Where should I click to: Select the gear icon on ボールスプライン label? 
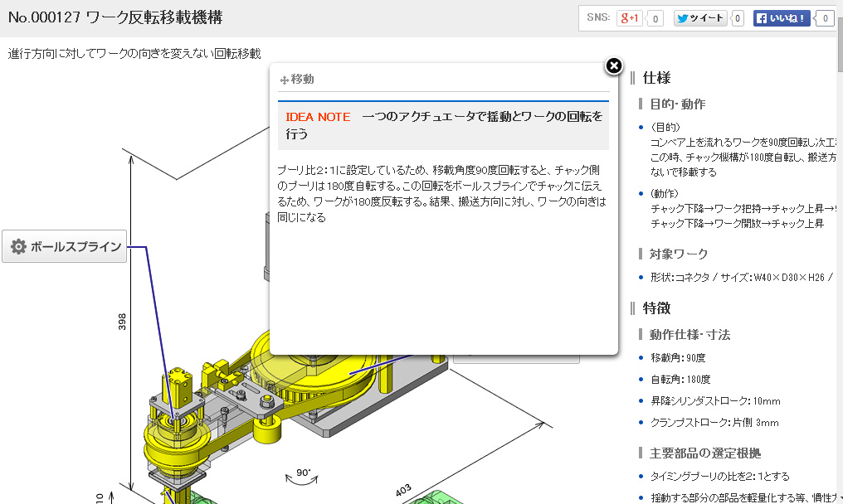(18, 245)
